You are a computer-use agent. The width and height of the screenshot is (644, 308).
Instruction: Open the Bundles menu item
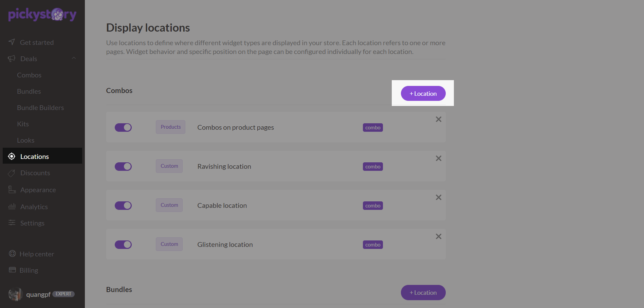(x=29, y=91)
